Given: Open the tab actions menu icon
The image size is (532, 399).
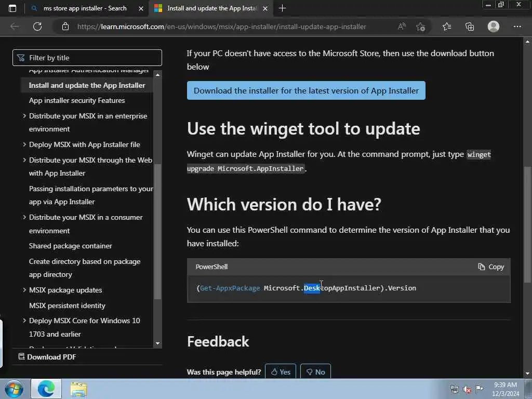Looking at the screenshot, I should [12, 8].
